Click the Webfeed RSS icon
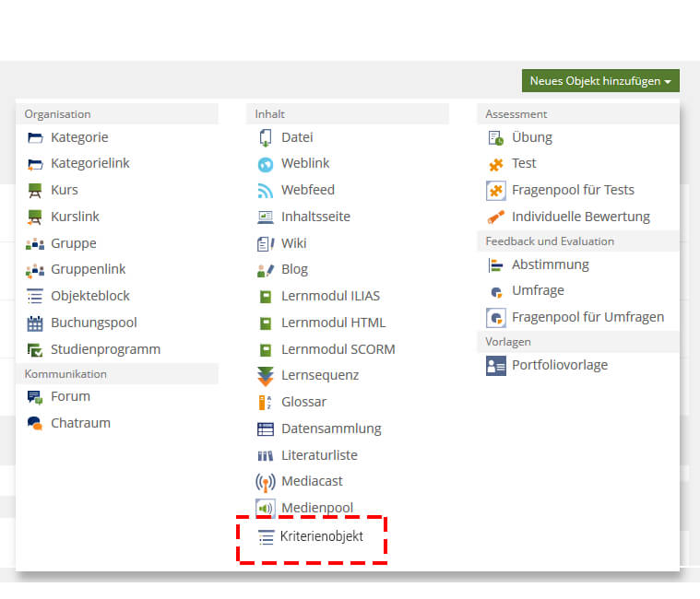Image resolution: width=700 pixels, height=599 pixels. [266, 191]
